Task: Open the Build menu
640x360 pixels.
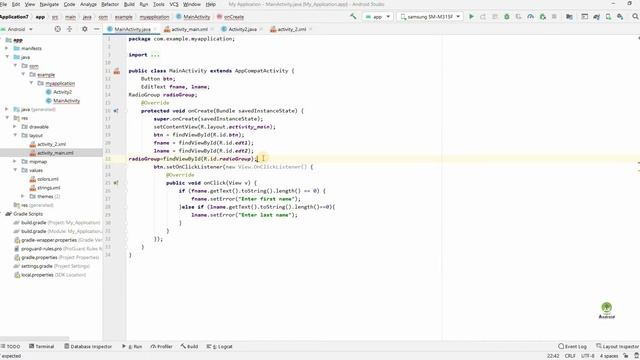Action: [x=129, y=4]
